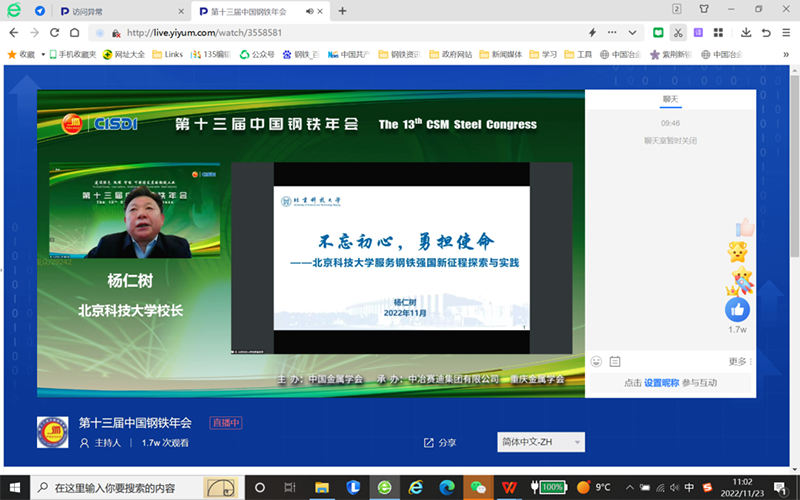Expand the hidden system tray icons
The height and width of the screenshot is (500, 800).
click(x=628, y=487)
